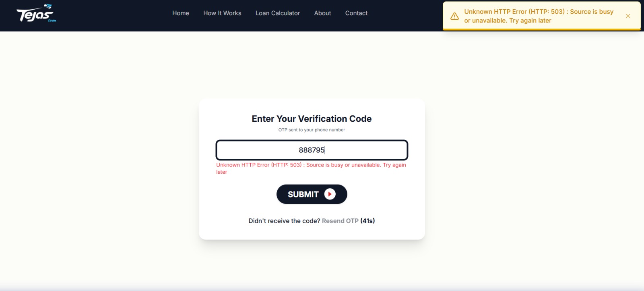Viewport: 644px width, 291px height.
Task: Click the 'Didn't receive the code?' text
Action: point(284,221)
